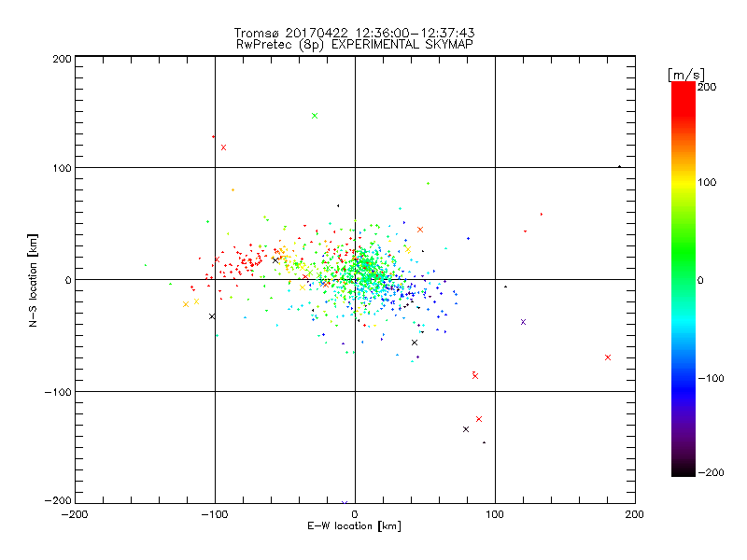Click the x-axis tick label '0'

(355, 515)
